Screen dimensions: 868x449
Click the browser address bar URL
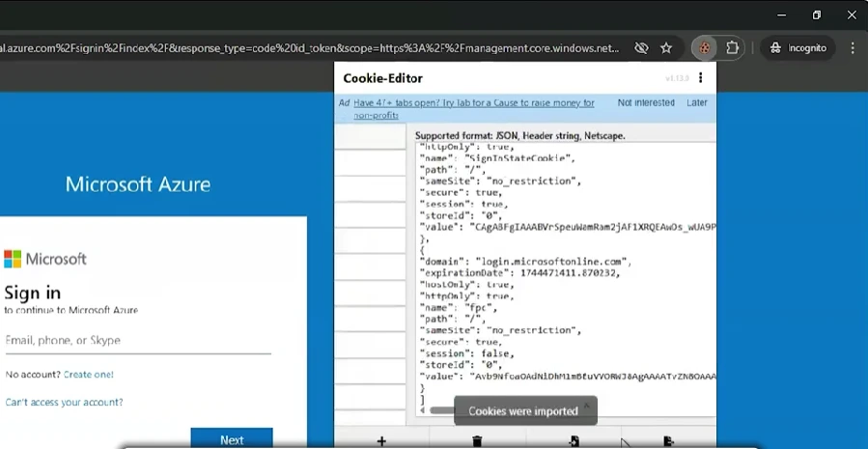pos(310,48)
